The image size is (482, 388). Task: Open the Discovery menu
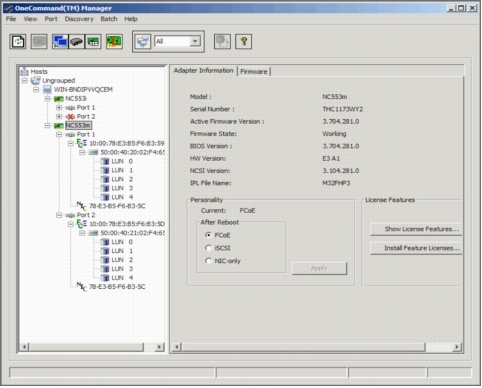pyautogui.click(x=79, y=19)
